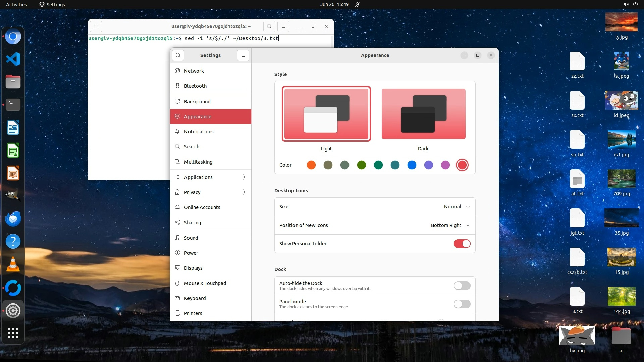Open Thunderbird from the dock
This screenshot has width=644, height=362.
pyautogui.click(x=13, y=219)
